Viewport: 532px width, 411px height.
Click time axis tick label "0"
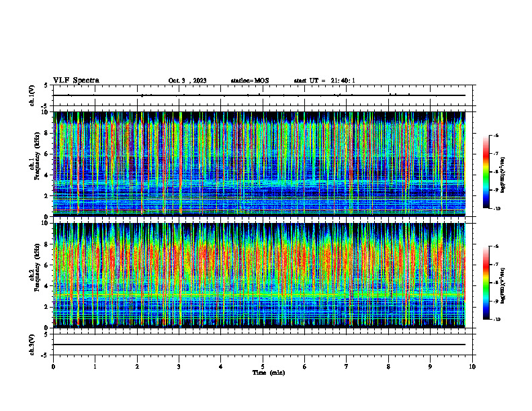pos(53,367)
